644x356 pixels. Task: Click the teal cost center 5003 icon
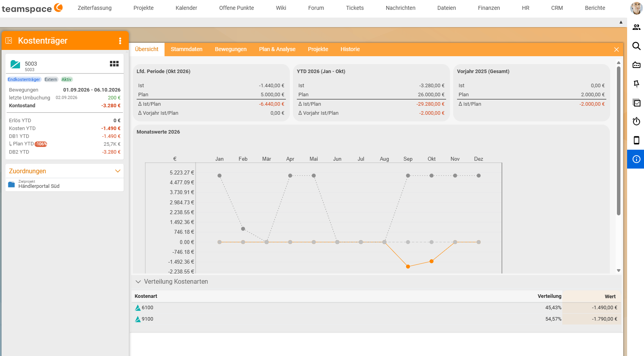point(15,64)
